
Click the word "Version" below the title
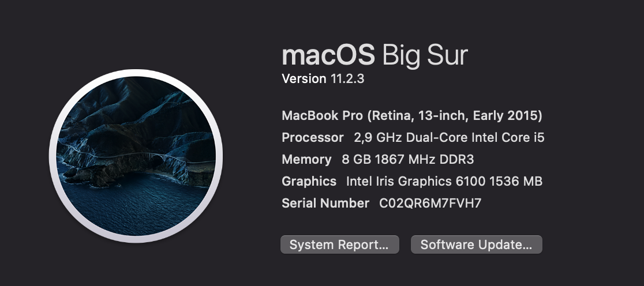tap(304, 79)
